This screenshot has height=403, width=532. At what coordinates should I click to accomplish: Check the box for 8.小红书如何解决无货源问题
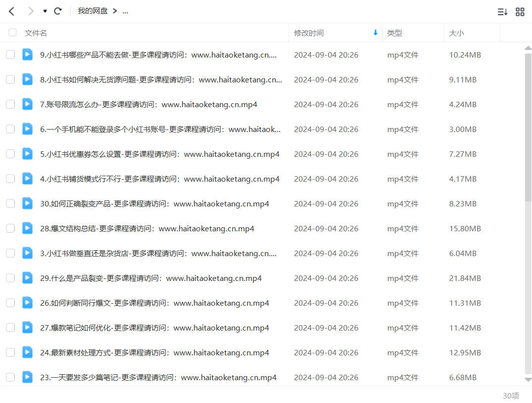[x=10, y=79]
